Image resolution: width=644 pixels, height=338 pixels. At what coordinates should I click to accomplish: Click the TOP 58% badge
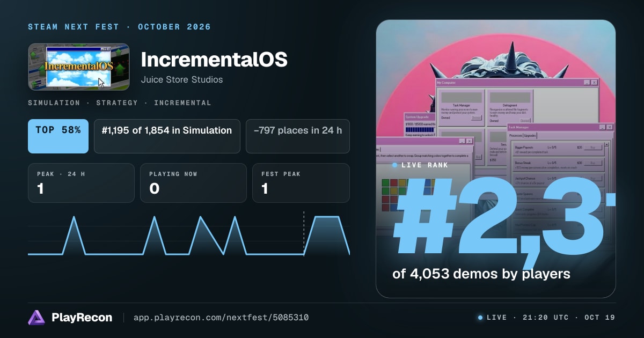58,136
